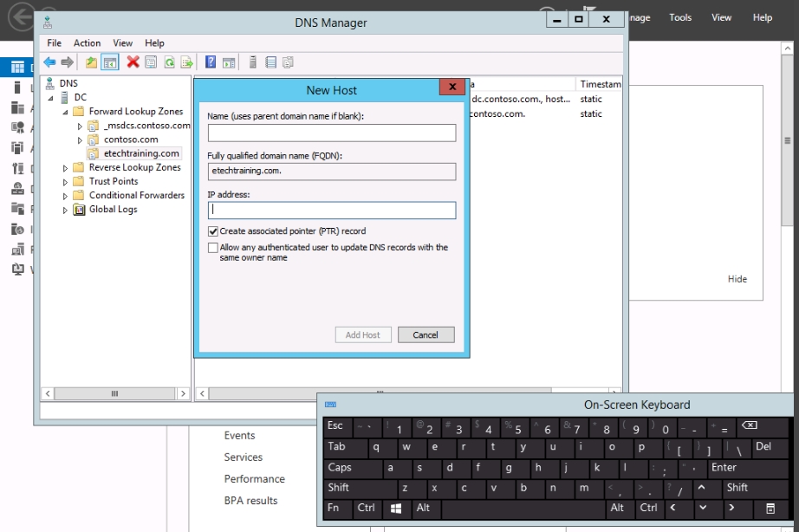799x532 pixels.
Task: Open the Help menu in DNS Manager
Action: pos(154,42)
